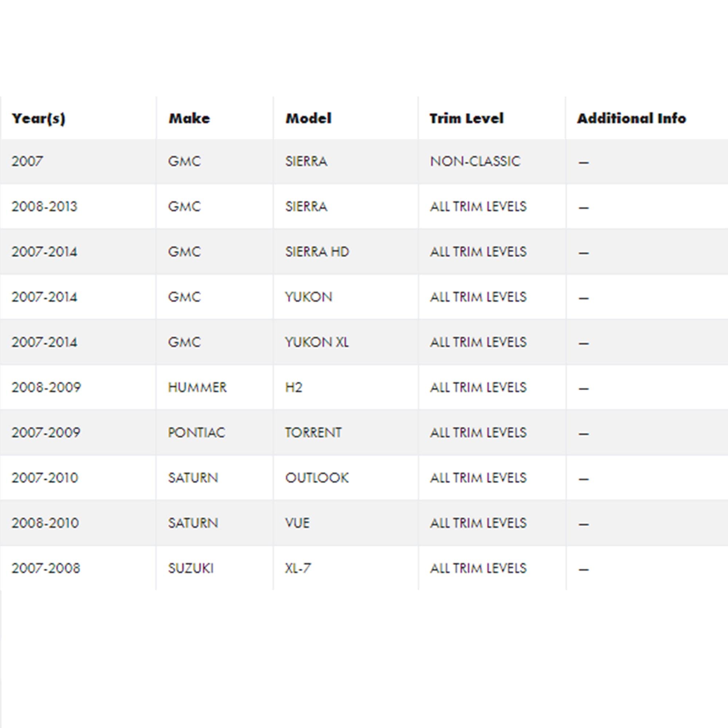Click the Model column header
Viewport: 728px width, 728px height.
click(309, 118)
